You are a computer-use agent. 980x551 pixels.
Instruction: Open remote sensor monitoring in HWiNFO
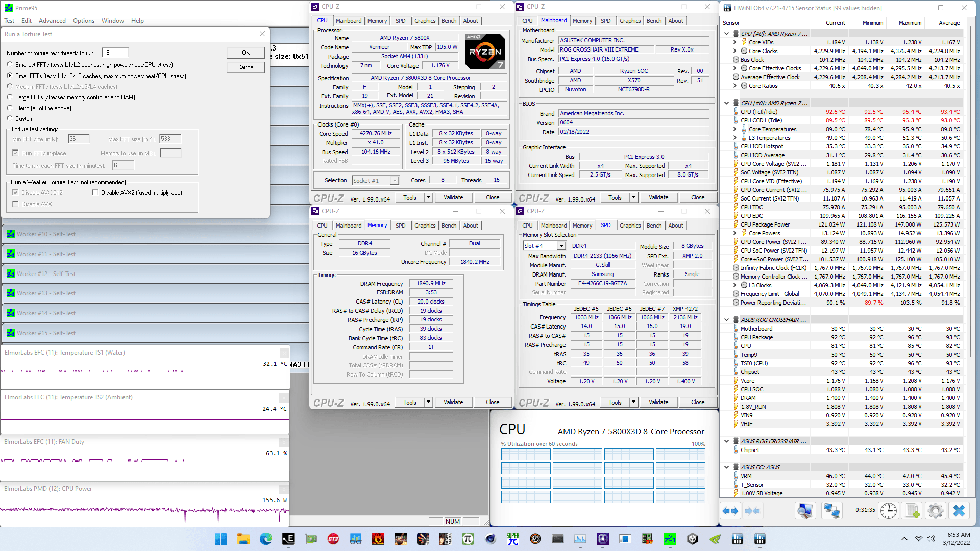831,510
